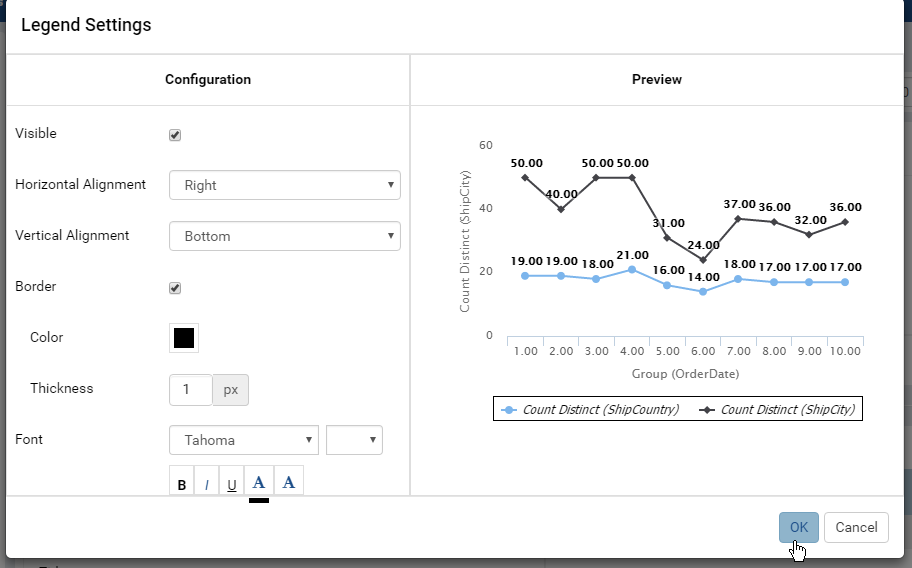Click the Count Distinct (ShipCity) y-axis title

click(464, 241)
